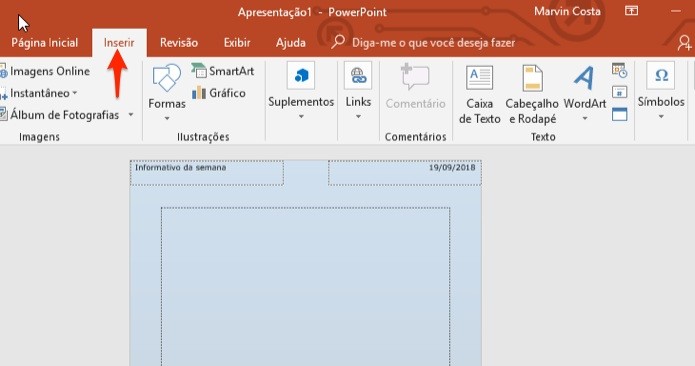This screenshot has width=695, height=366.
Task: Insert a Gráfico chart
Action: 219,93
